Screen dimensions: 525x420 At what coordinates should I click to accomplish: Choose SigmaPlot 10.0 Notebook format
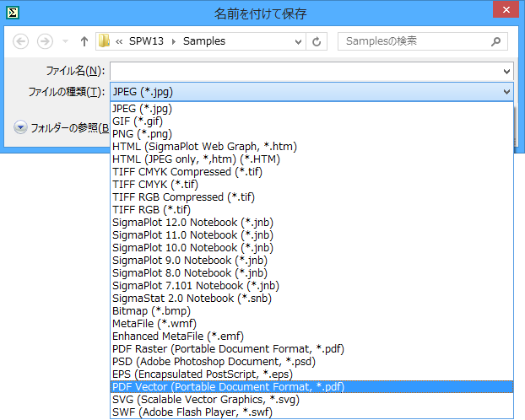tap(311, 248)
